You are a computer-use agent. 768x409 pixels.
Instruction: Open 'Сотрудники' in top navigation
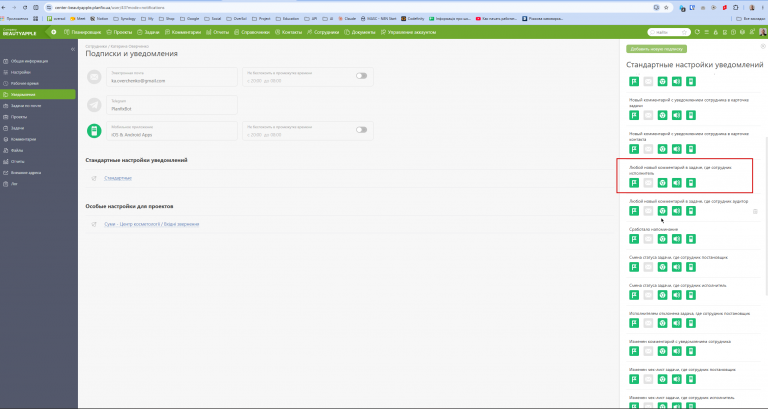point(323,32)
